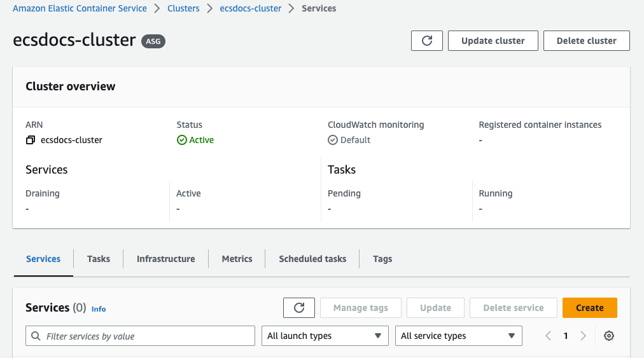
Task: Open the Infrastructure tab
Action: click(x=165, y=259)
